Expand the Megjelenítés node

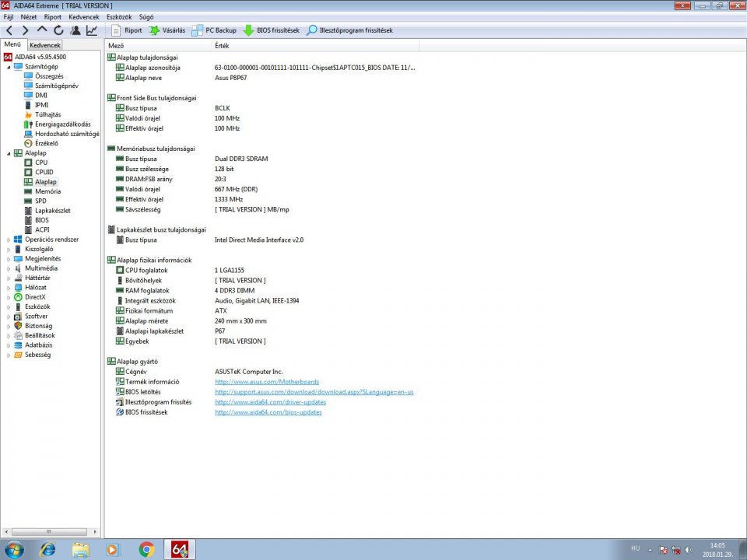tap(9, 259)
